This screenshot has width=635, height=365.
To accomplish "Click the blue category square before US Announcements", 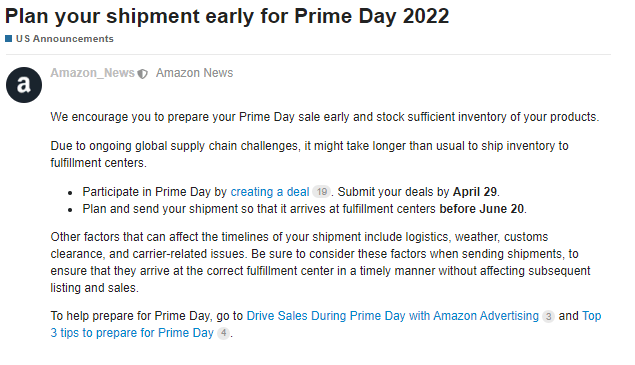I will [9, 38].
